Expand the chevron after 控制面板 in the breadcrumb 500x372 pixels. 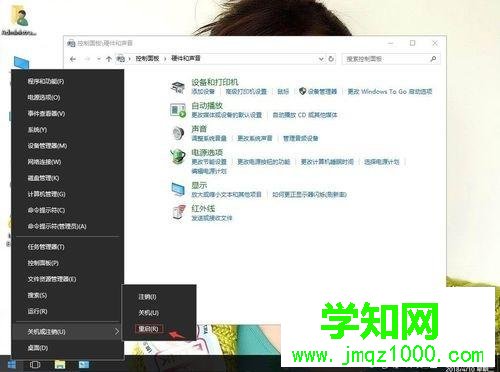point(165,59)
